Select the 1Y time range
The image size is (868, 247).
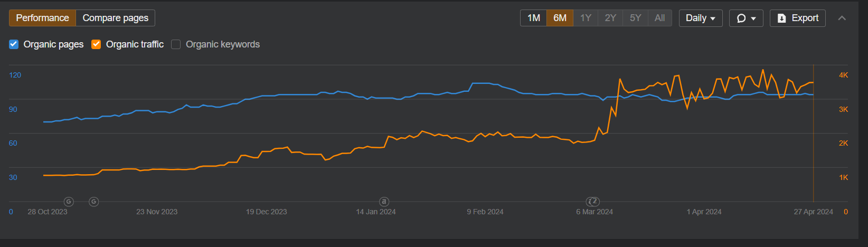[x=586, y=18]
